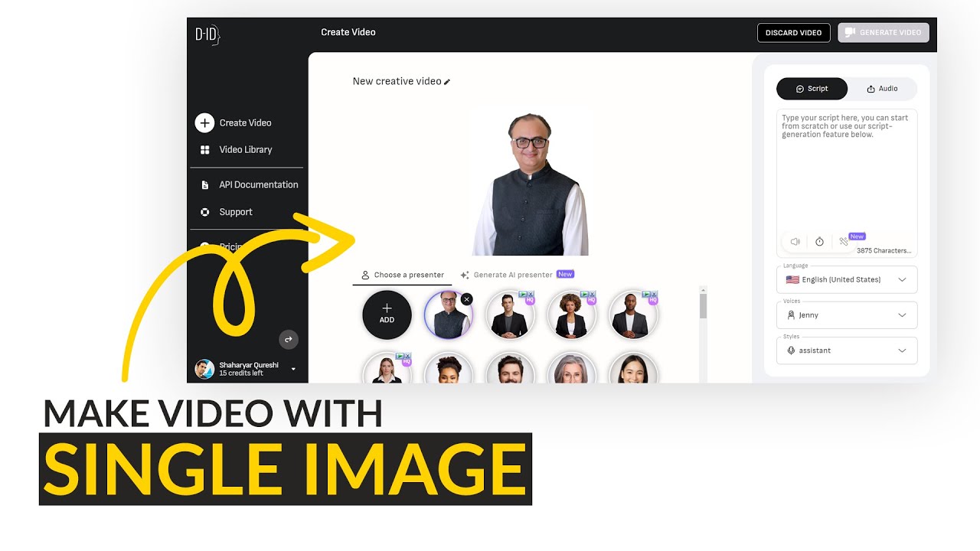Image resolution: width=980 pixels, height=551 pixels.
Task: Click the voice person icon beside Jenny
Action: click(791, 315)
